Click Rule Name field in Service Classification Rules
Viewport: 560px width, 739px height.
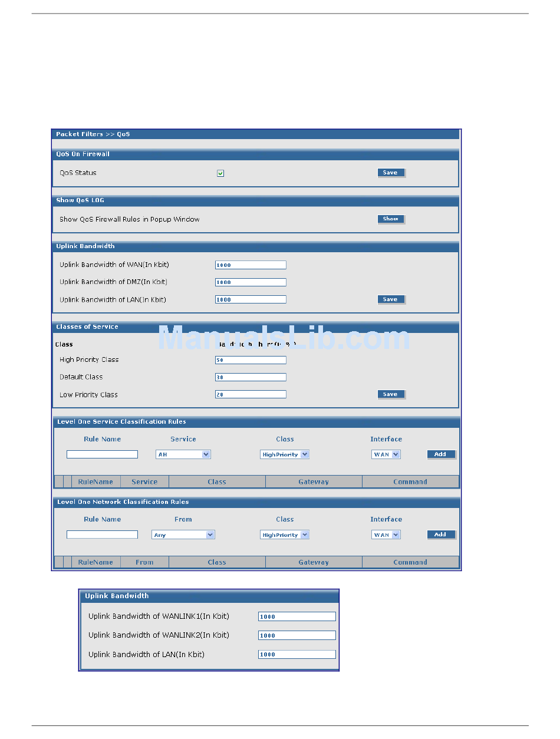102,454
